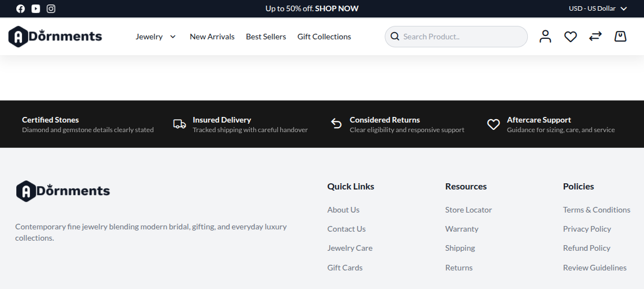Image resolution: width=644 pixels, height=289 pixels.
Task: Click the footer Adornments logo
Action: (x=63, y=191)
